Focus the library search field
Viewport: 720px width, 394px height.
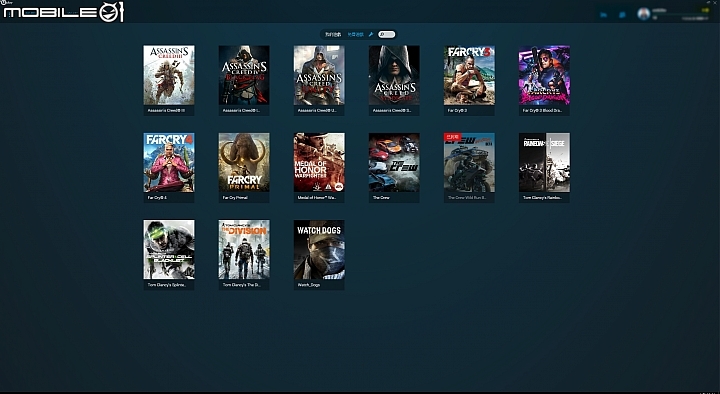pyautogui.click(x=387, y=34)
